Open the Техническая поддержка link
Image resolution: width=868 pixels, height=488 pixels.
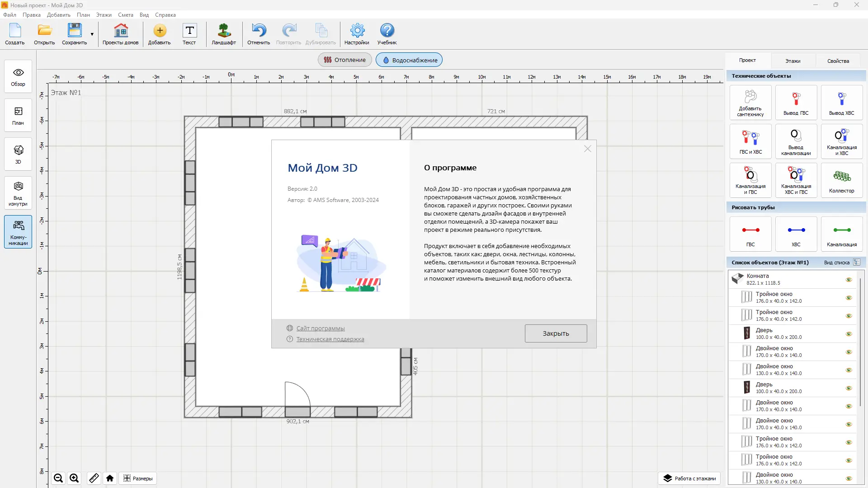pos(330,339)
